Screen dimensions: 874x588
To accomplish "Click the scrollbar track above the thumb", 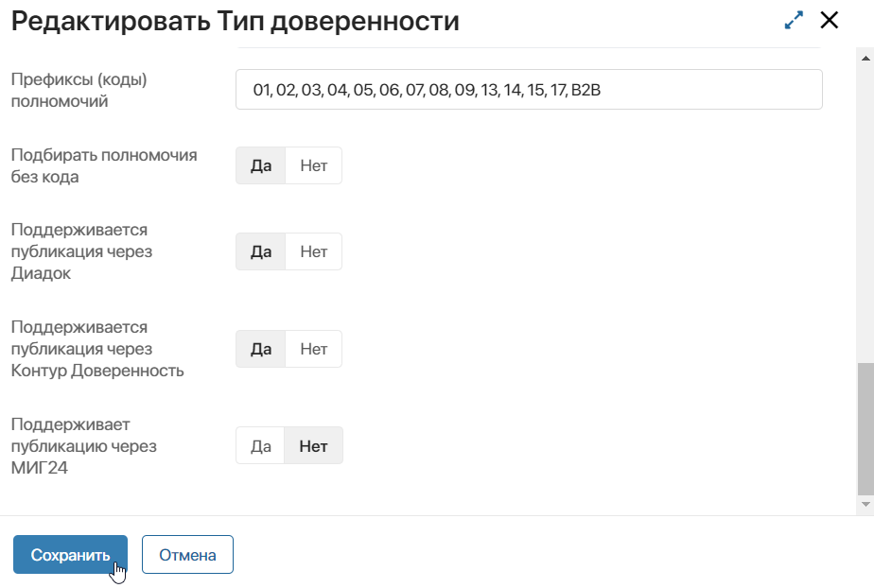I will pyautogui.click(x=865, y=208).
